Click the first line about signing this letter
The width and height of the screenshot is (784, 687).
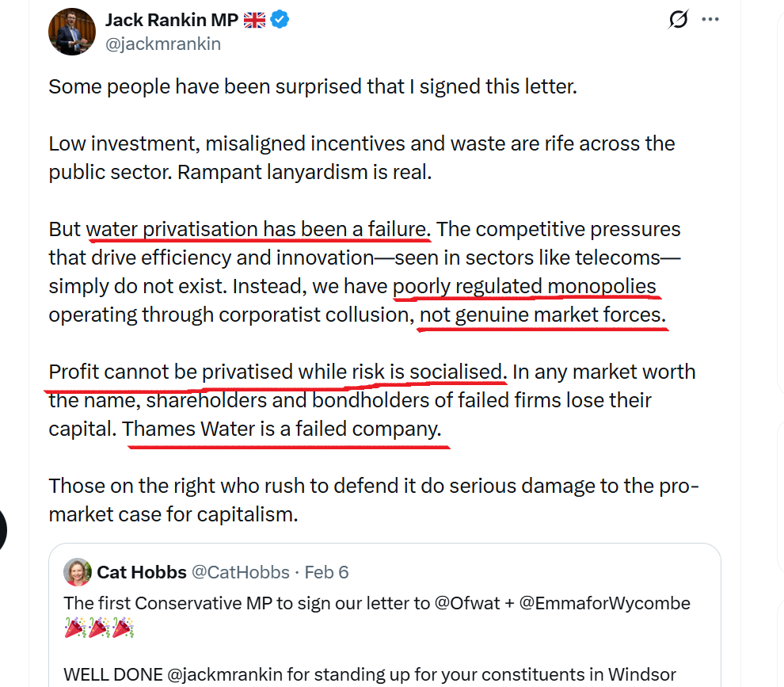(313, 86)
